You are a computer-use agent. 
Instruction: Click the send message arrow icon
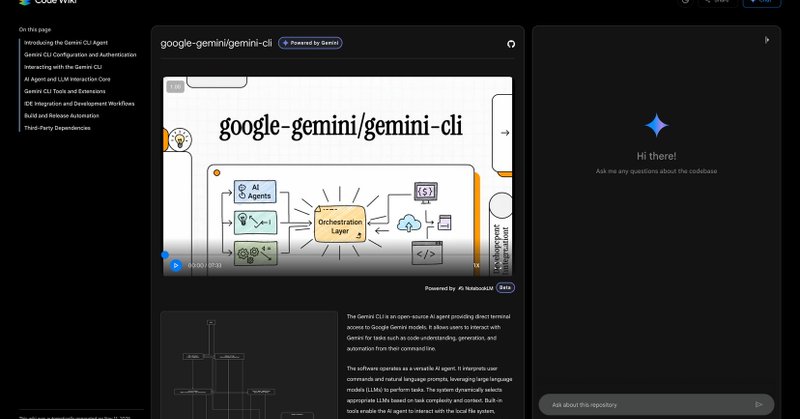point(759,404)
